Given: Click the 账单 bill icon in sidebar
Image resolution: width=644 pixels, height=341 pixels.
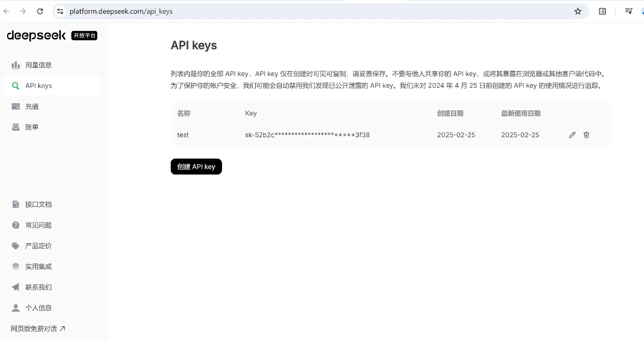Looking at the screenshot, I should click(x=16, y=127).
